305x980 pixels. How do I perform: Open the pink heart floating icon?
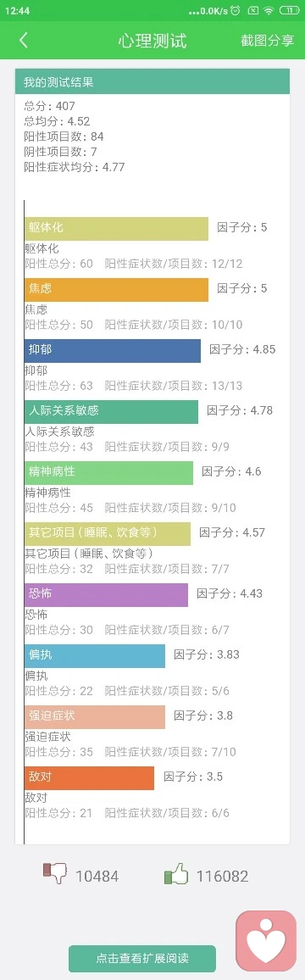[266, 941]
